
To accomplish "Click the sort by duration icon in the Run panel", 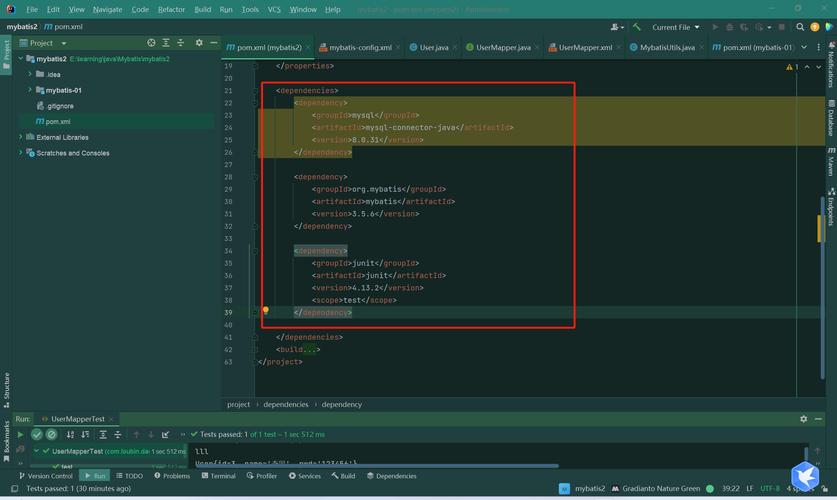I will coord(85,434).
